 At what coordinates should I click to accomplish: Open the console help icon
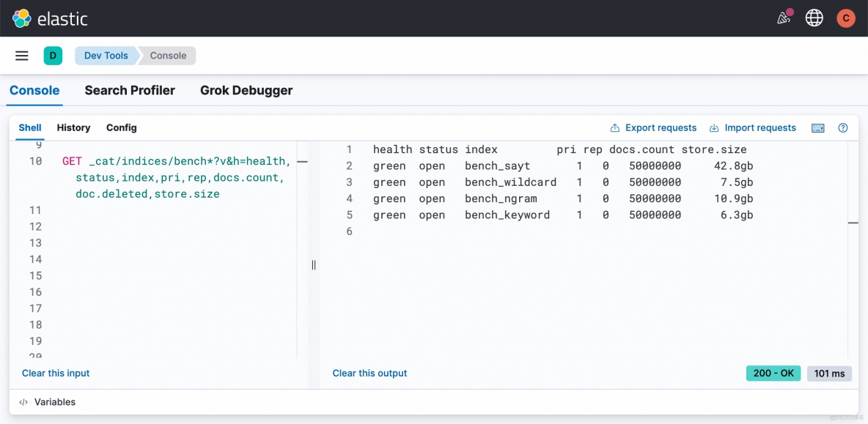(843, 128)
